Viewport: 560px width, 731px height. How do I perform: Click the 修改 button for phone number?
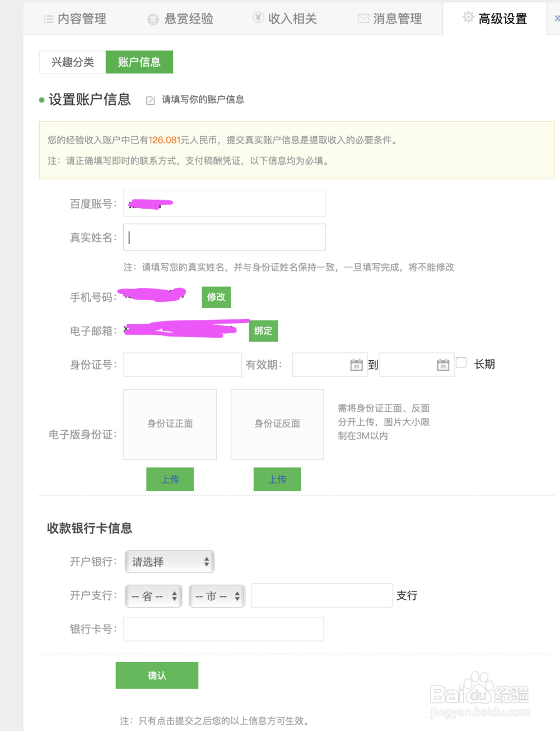[216, 297]
